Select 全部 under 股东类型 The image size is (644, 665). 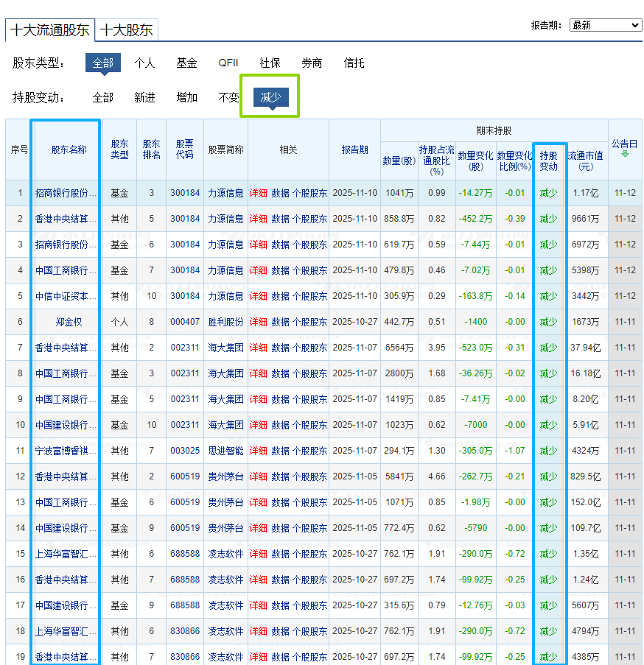click(x=103, y=63)
